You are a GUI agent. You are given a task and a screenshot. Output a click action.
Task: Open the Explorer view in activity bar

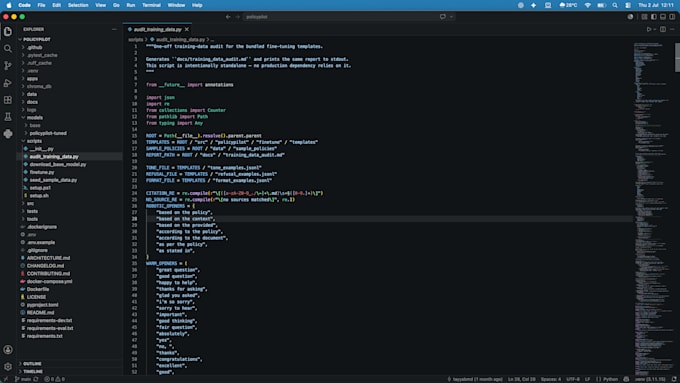pyautogui.click(x=8, y=31)
